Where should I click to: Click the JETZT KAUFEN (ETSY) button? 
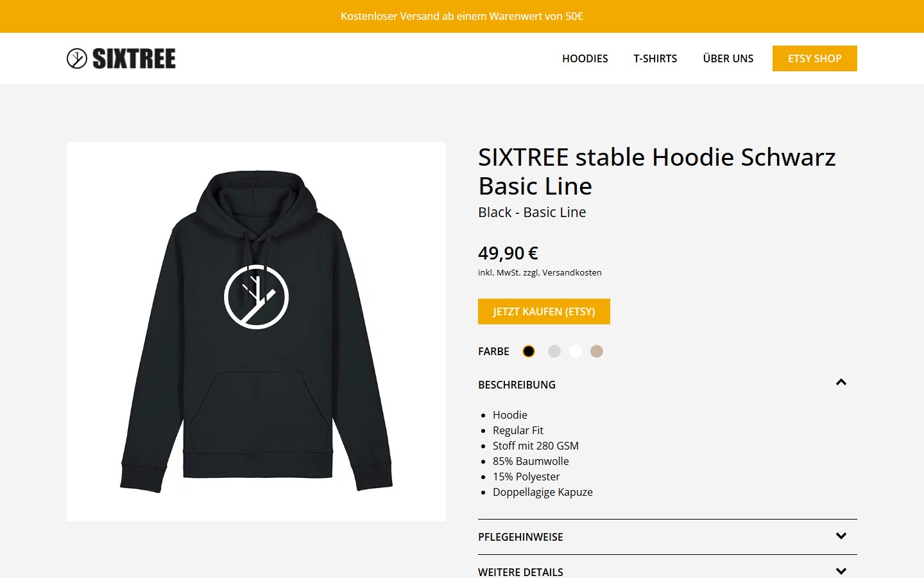[544, 311]
